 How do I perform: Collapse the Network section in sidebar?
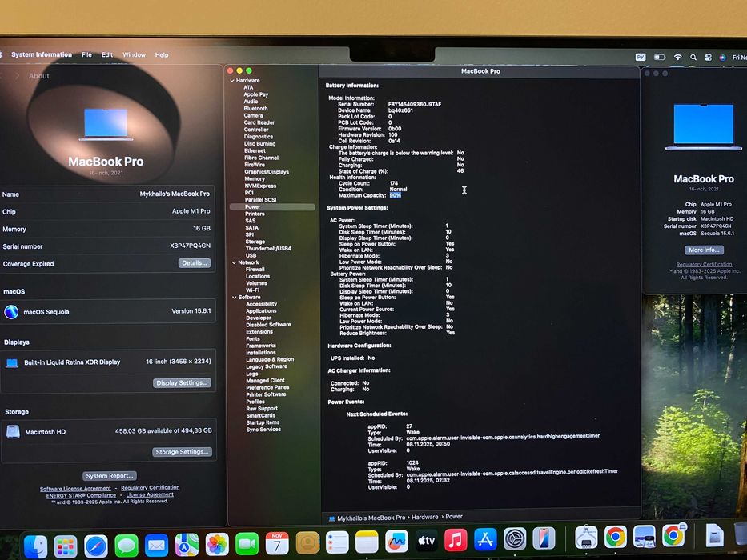click(x=234, y=262)
